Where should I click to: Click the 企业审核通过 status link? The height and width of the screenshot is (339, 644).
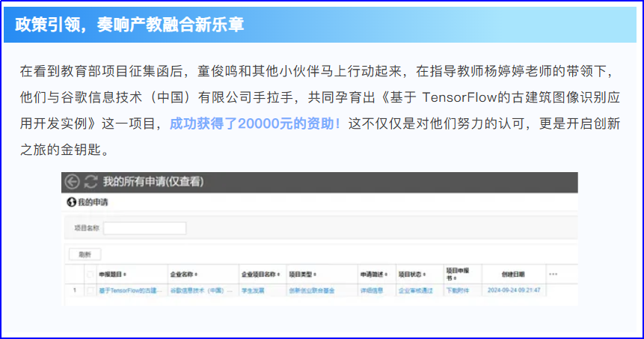point(415,290)
